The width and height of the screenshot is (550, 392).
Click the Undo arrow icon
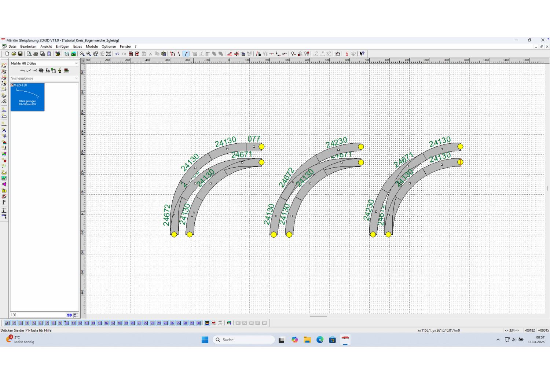[x=117, y=54]
